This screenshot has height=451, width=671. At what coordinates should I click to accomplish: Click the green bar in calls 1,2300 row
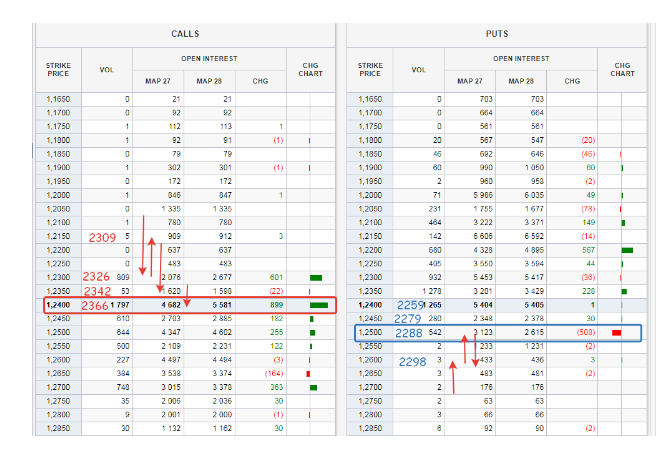point(316,277)
